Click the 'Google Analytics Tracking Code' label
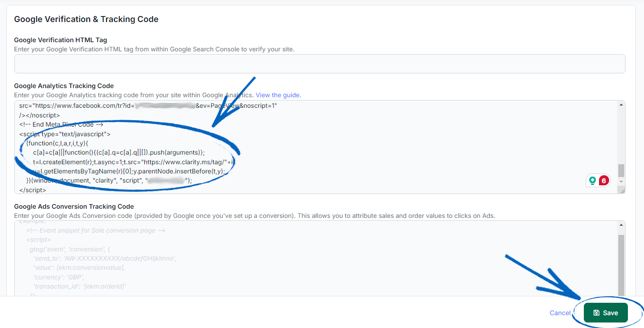 pos(64,86)
